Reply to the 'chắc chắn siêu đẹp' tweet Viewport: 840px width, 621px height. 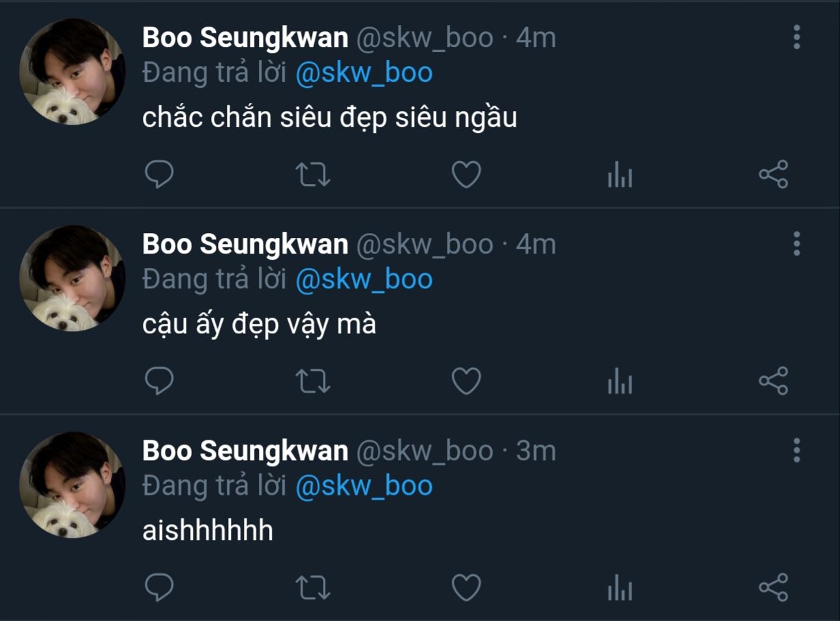click(159, 175)
